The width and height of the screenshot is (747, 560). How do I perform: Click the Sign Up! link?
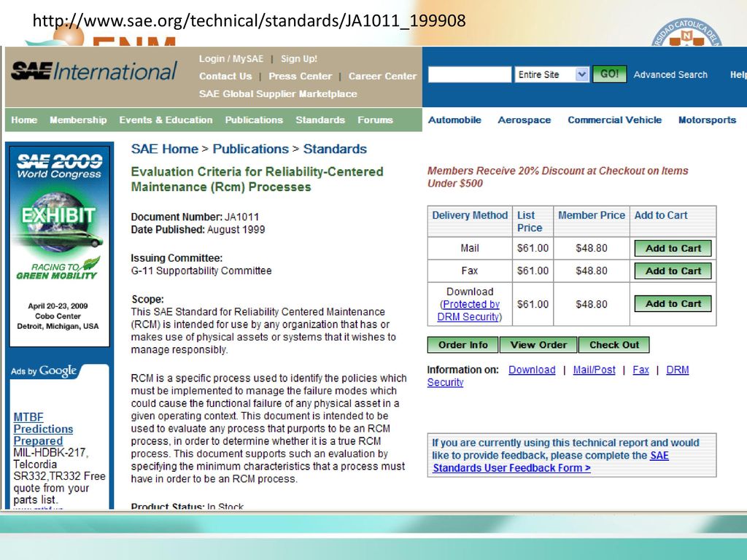(298, 58)
